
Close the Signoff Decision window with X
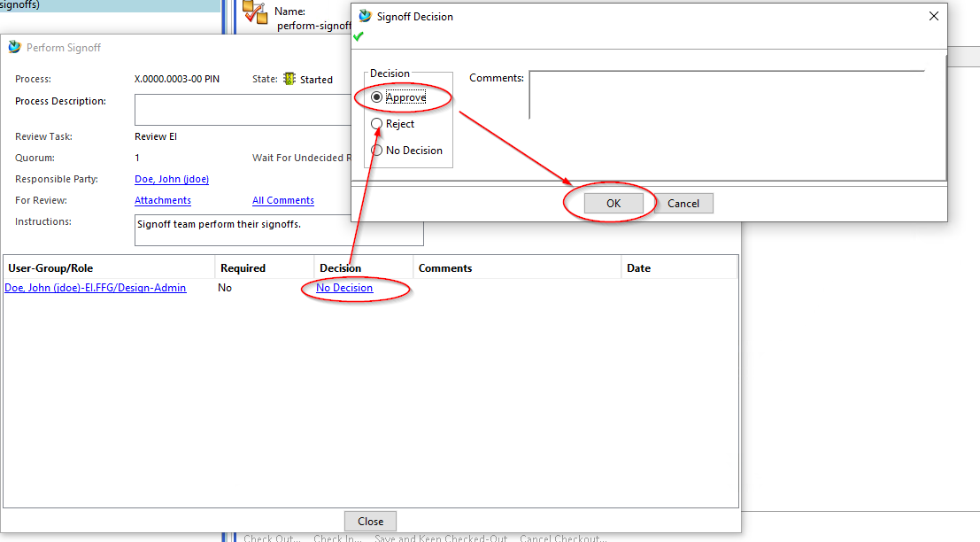(933, 16)
